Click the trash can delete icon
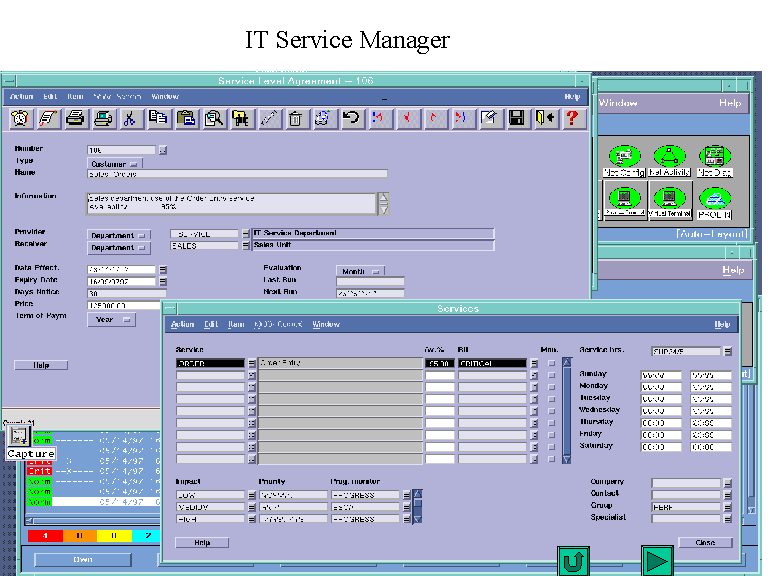This screenshot has width=768, height=576. (x=296, y=119)
